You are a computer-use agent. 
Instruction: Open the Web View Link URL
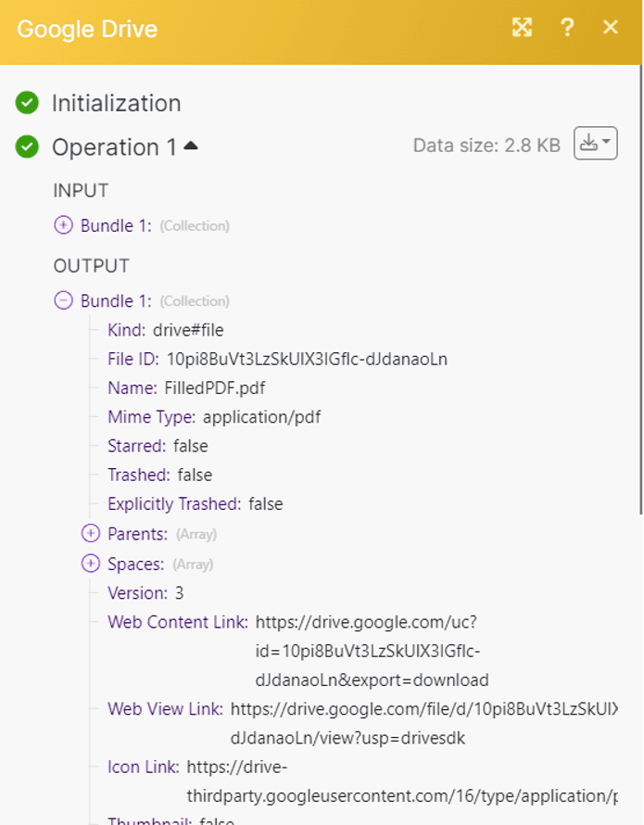pos(424,723)
